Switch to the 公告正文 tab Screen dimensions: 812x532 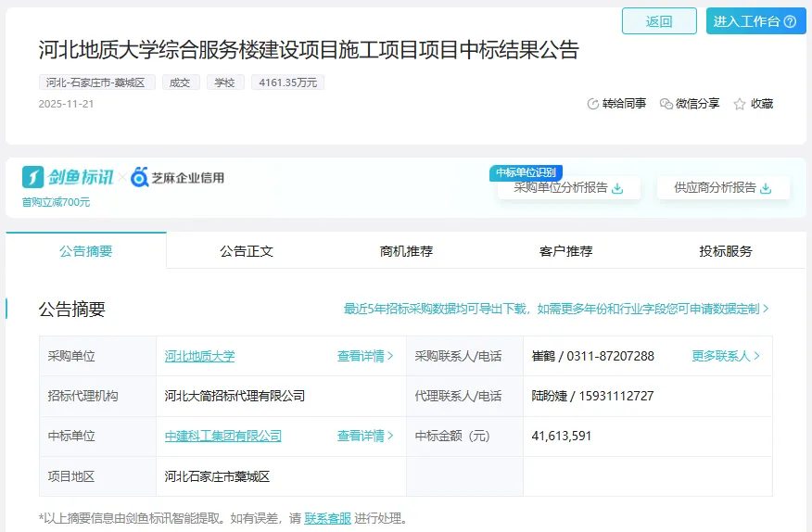pyautogui.click(x=247, y=251)
